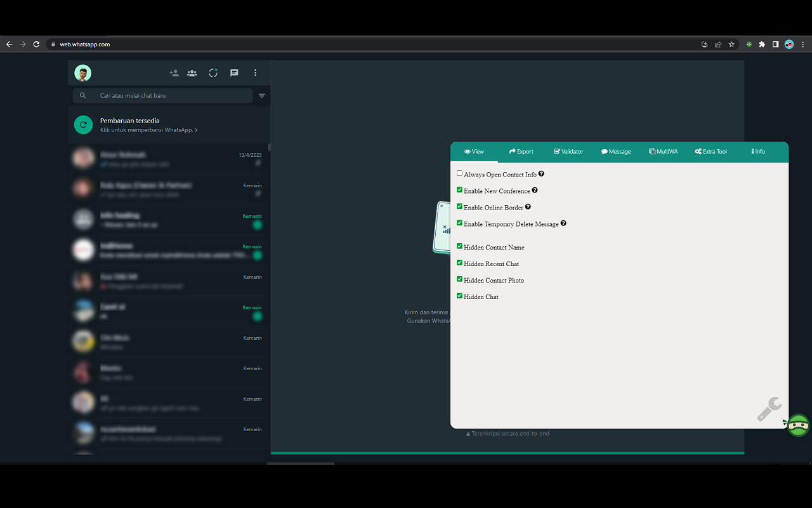This screenshot has height=508, width=812.
Task: Open the three-dot menu in WhatsApp header
Action: (256, 72)
